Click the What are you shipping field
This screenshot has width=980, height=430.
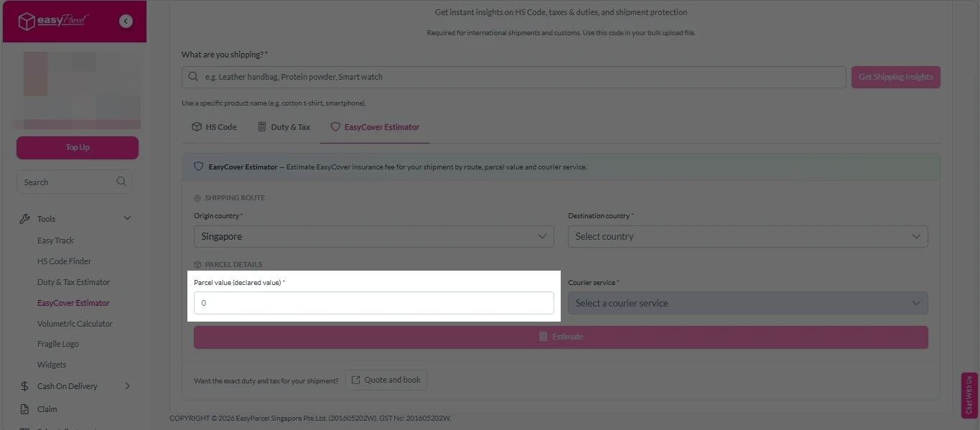coord(513,77)
